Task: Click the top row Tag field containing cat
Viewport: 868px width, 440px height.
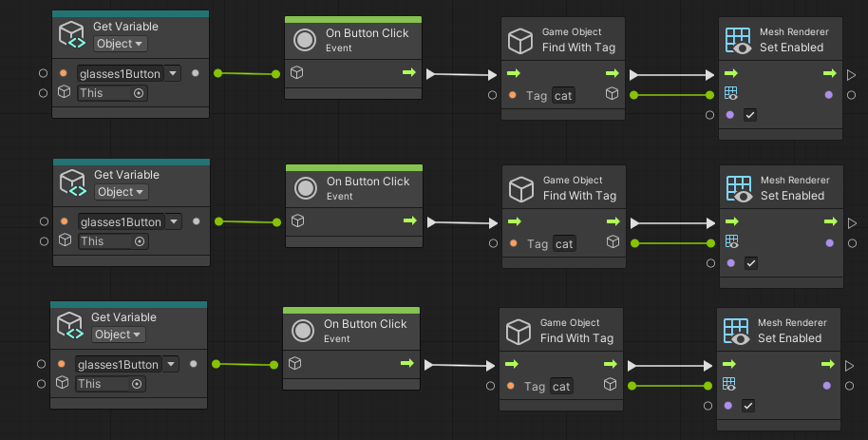Action: click(564, 95)
